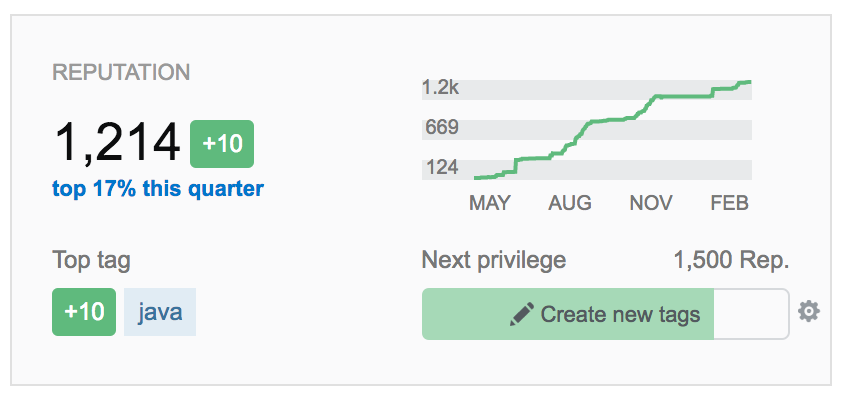Click the 124 graph gridline label
This screenshot has width=844, height=394.
(x=442, y=167)
